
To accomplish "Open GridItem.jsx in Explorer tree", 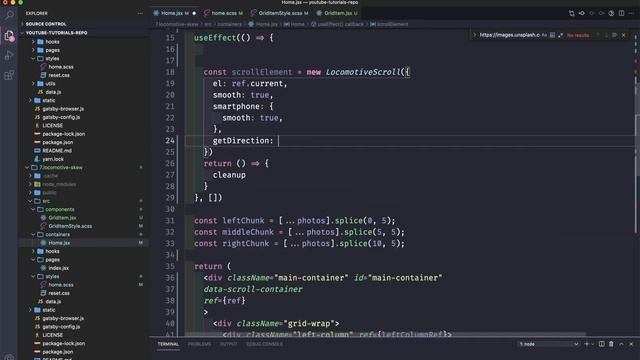I will click(x=62, y=218).
